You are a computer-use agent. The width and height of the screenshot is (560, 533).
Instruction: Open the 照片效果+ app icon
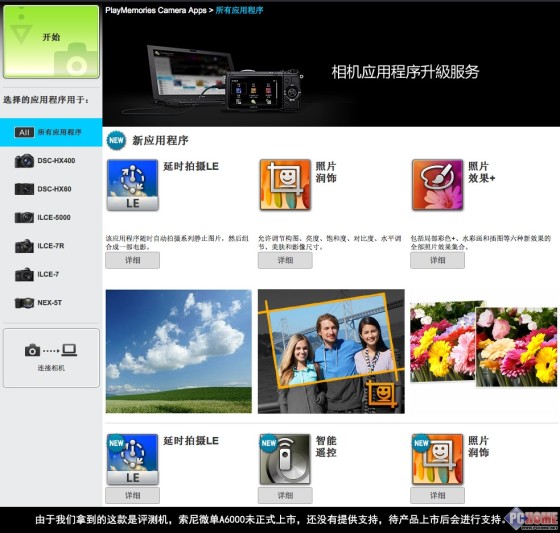[x=438, y=185]
